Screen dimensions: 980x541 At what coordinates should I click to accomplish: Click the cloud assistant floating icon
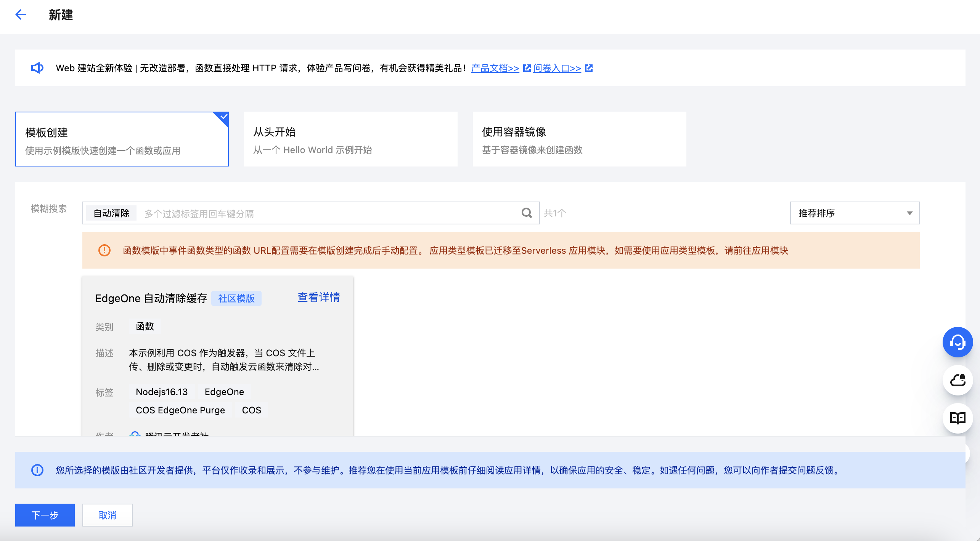957,380
